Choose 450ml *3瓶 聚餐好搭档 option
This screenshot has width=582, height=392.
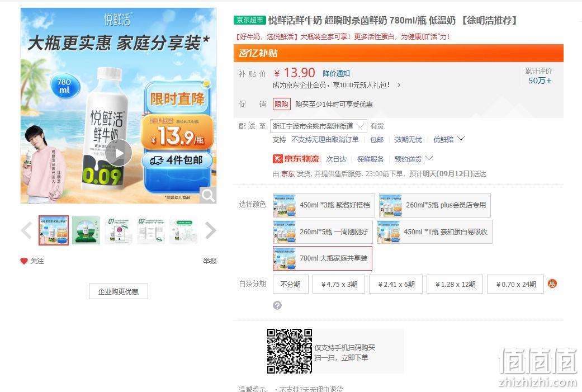click(324, 205)
